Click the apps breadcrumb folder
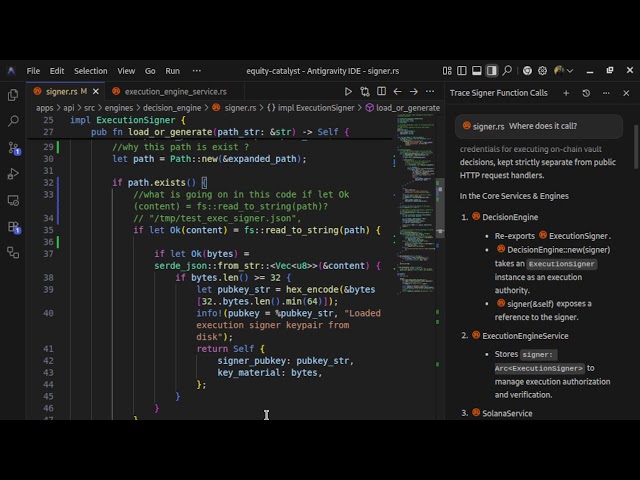Image resolution: width=640 pixels, height=480 pixels. 44,108
